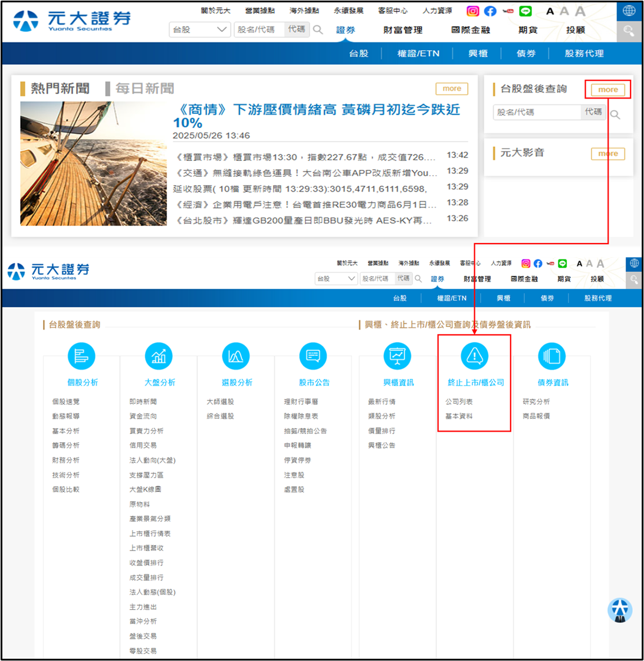The width and height of the screenshot is (644, 661).
Task: Focus the 股名/代碼 field in 台股盤後查詢 panel
Action: (x=537, y=112)
